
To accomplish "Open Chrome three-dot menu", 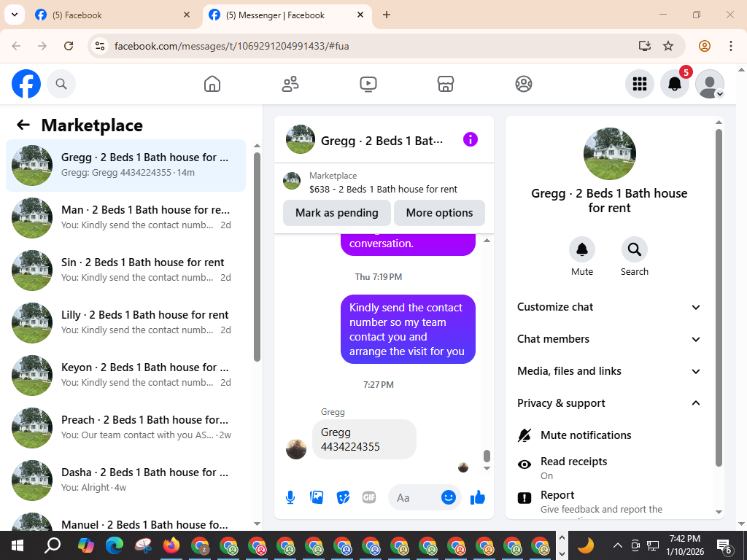I will 731,46.
